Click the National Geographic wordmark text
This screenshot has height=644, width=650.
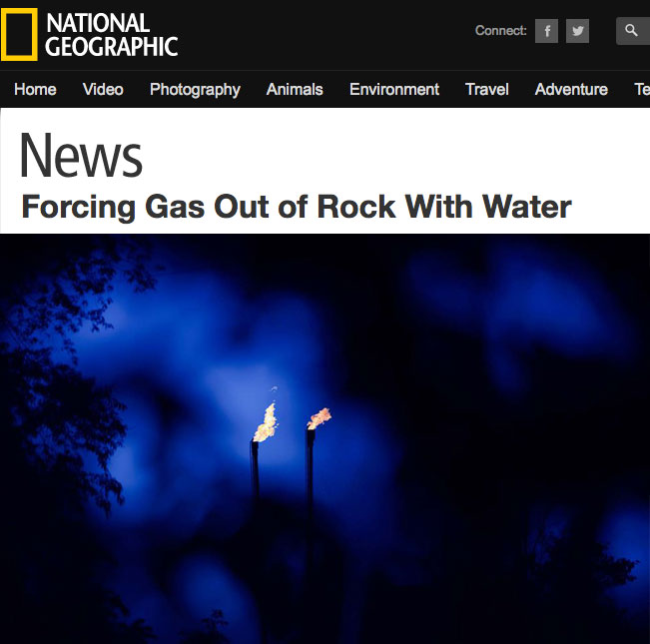pos(112,35)
